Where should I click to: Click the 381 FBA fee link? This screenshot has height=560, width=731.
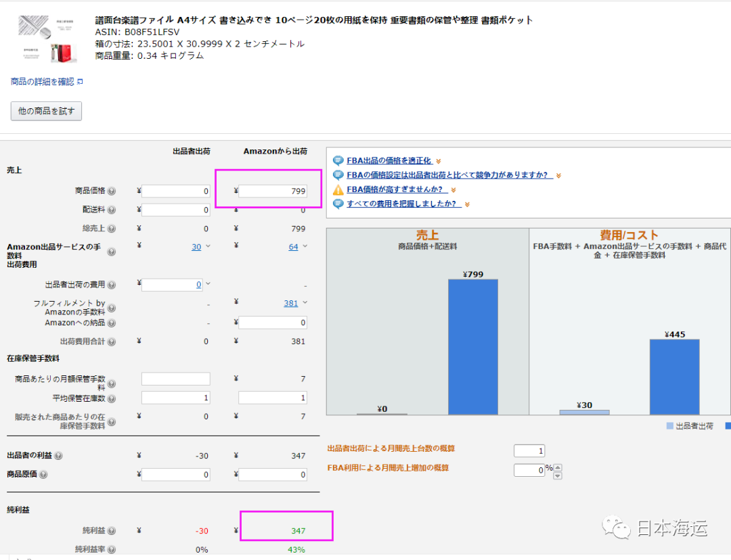coord(291,303)
